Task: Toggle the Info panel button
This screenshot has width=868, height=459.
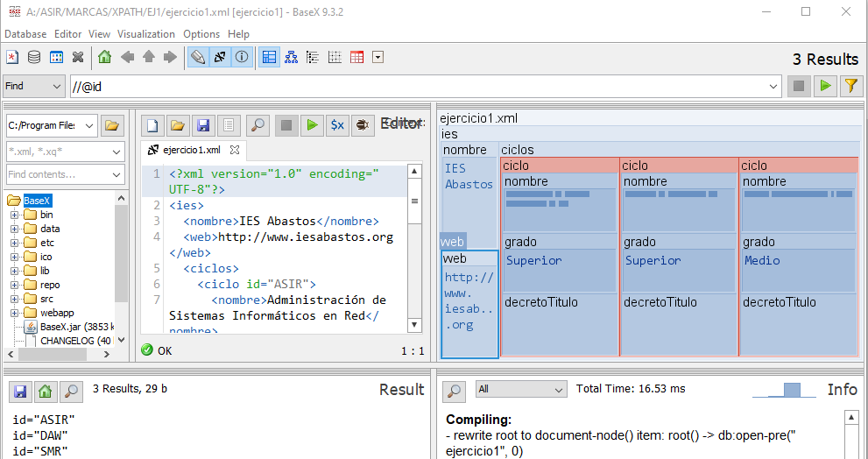Action: coord(242,58)
